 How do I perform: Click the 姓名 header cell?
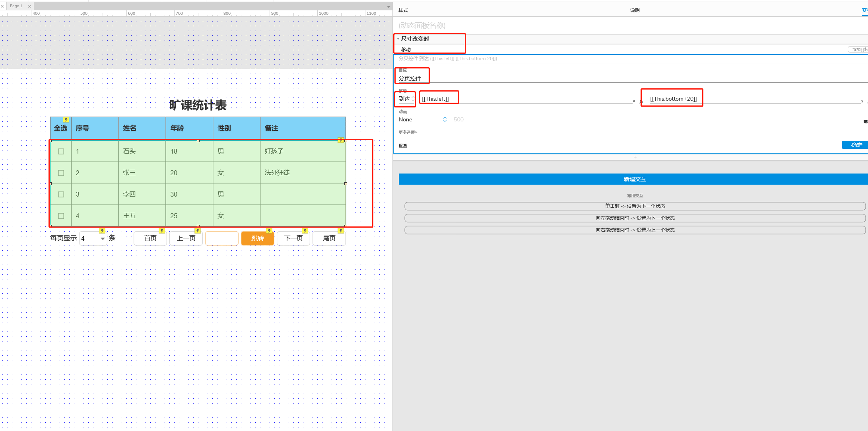(142, 128)
